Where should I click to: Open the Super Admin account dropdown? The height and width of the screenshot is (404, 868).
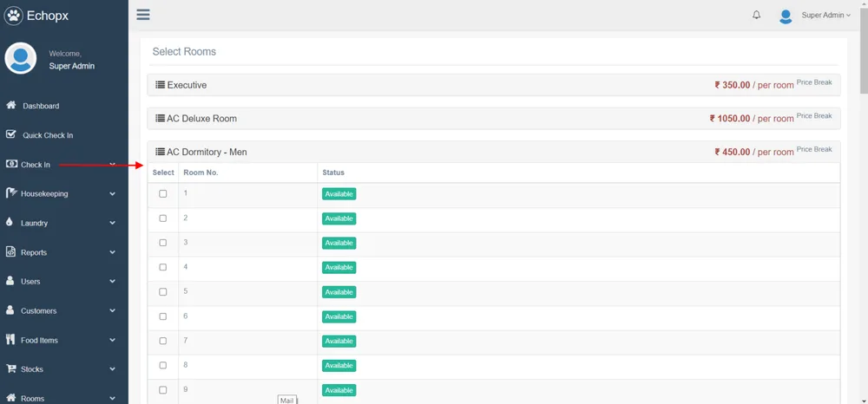pyautogui.click(x=825, y=16)
